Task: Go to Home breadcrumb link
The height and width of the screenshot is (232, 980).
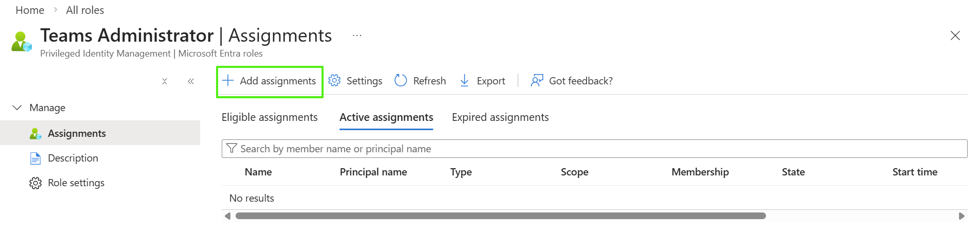Action: [30, 10]
